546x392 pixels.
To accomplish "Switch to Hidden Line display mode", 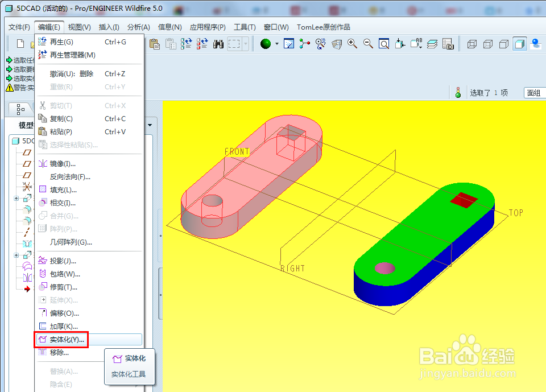I will [x=488, y=44].
